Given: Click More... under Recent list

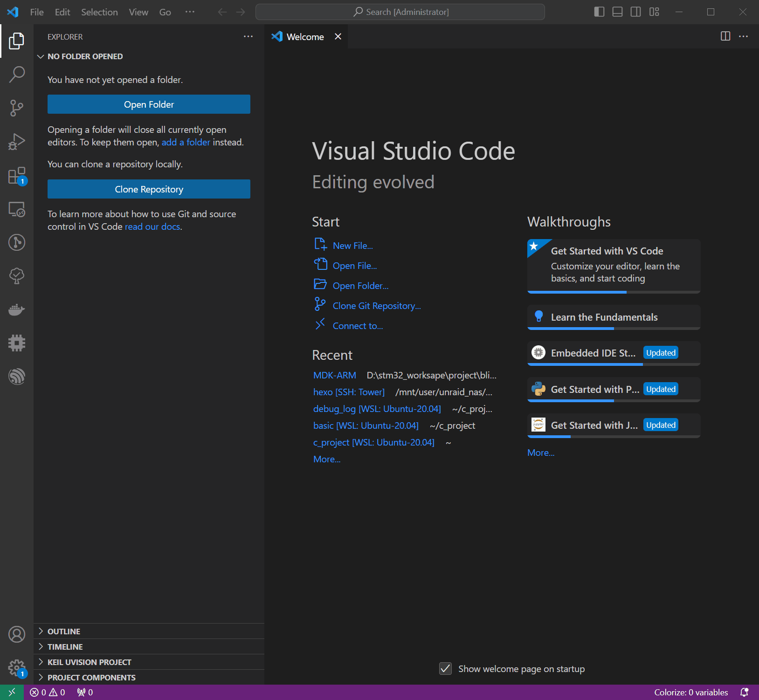Looking at the screenshot, I should pos(327,459).
